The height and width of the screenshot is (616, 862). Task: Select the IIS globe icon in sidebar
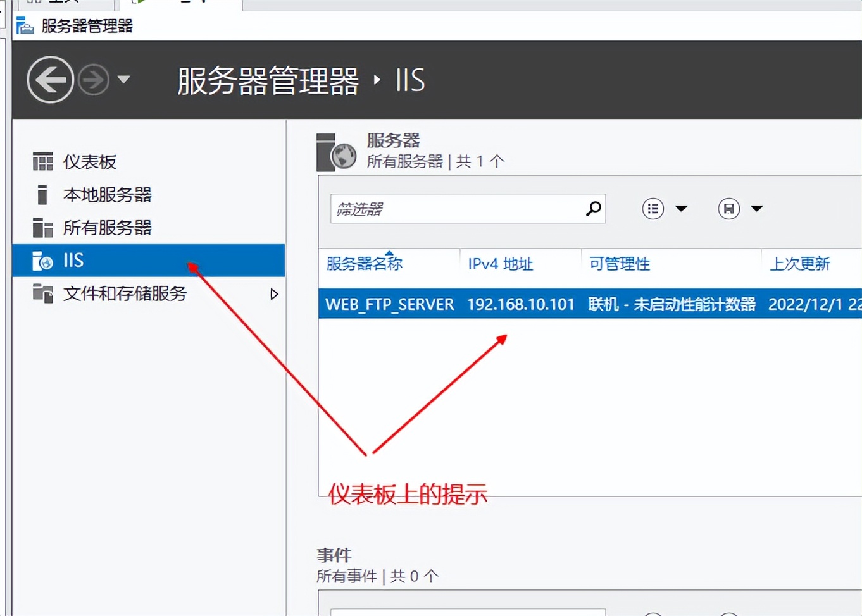point(41,261)
